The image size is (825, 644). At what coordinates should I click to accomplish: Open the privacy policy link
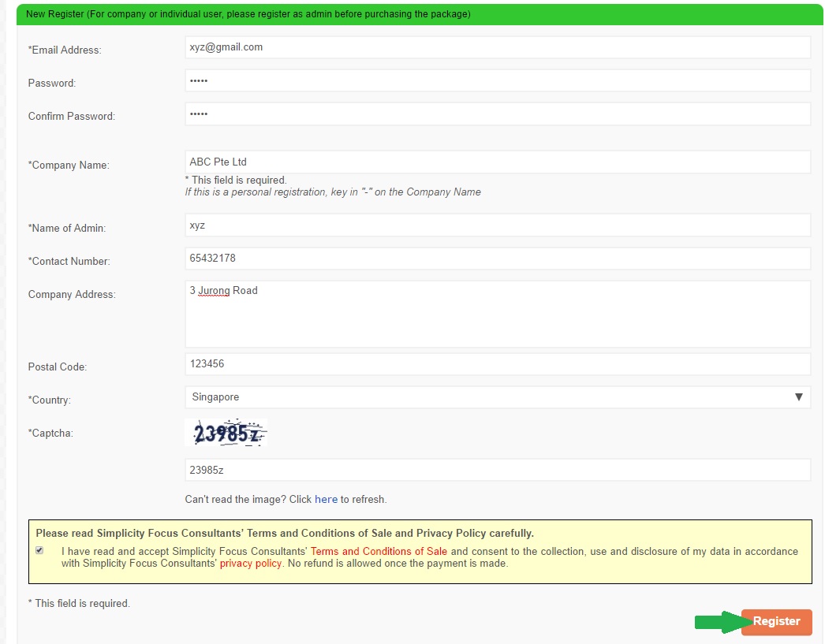pyautogui.click(x=251, y=564)
